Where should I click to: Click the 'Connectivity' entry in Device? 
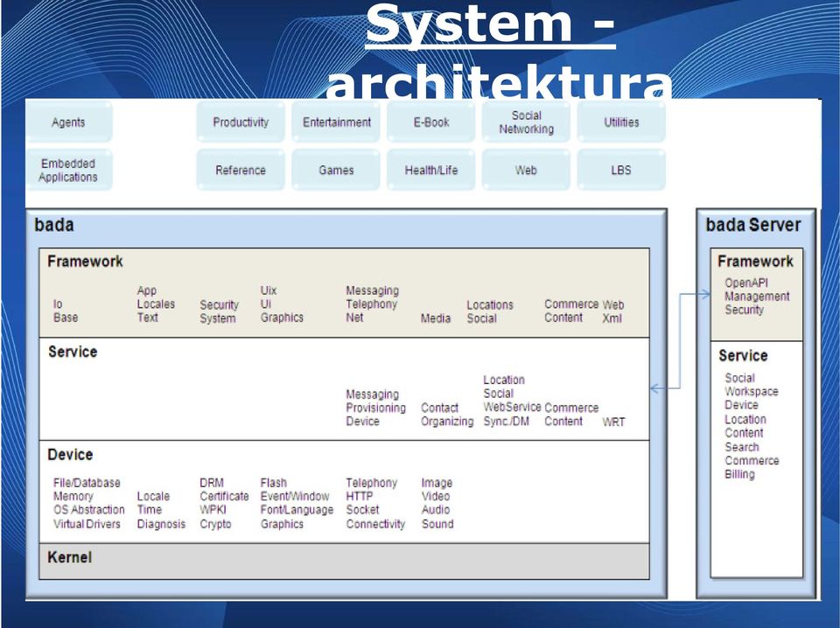pos(375,524)
